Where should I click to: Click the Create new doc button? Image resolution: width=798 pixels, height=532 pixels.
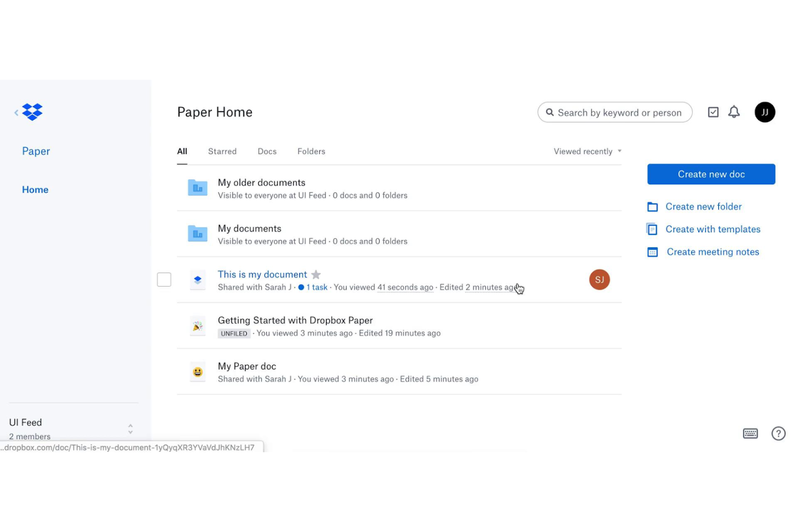coord(711,174)
